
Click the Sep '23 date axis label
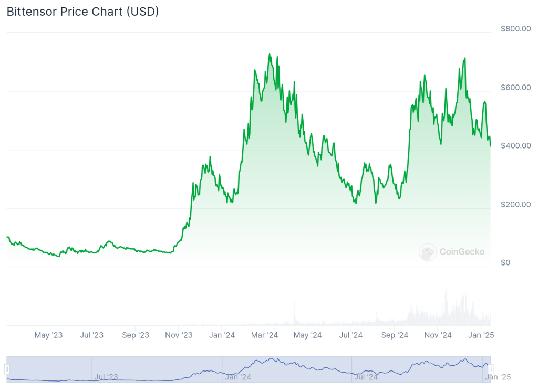136,335
